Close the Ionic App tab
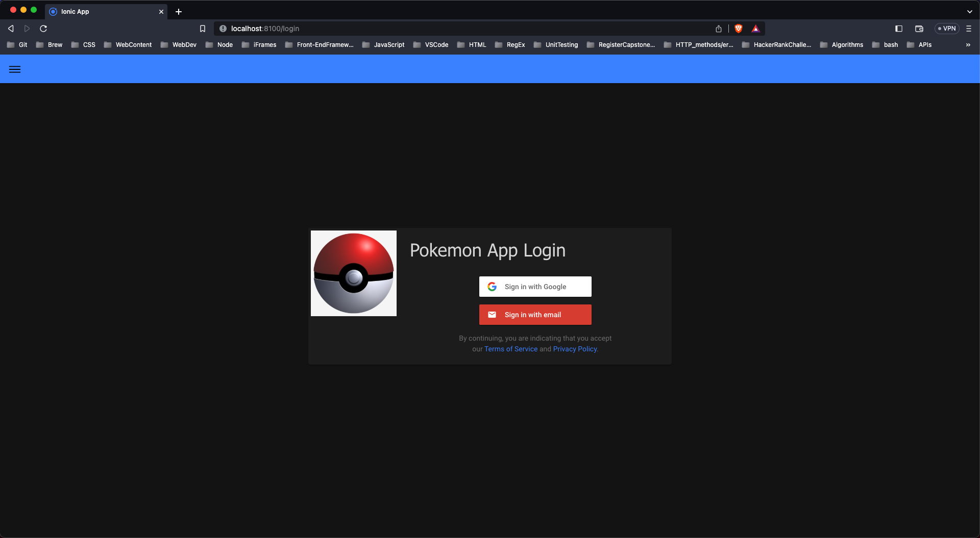Image resolution: width=980 pixels, height=538 pixels. point(161,12)
